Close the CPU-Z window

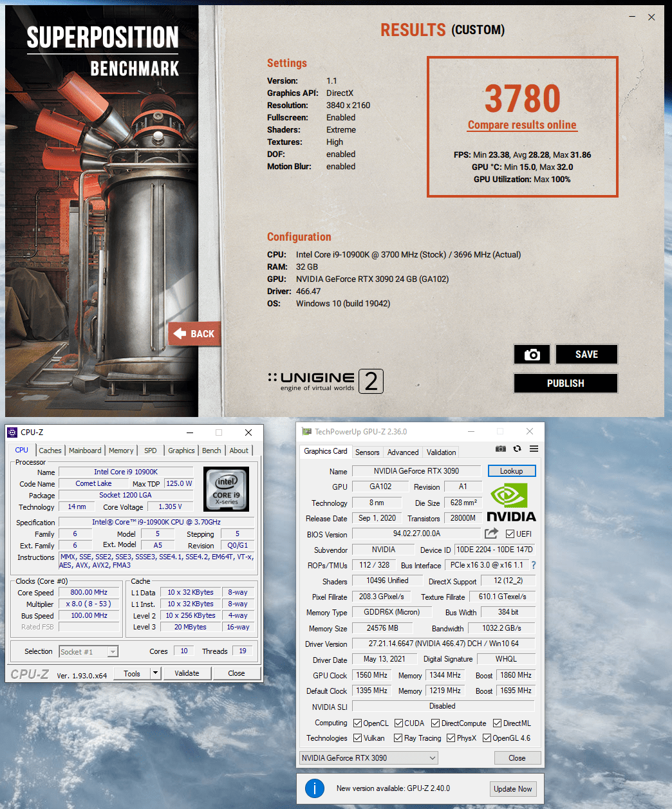pyautogui.click(x=248, y=432)
